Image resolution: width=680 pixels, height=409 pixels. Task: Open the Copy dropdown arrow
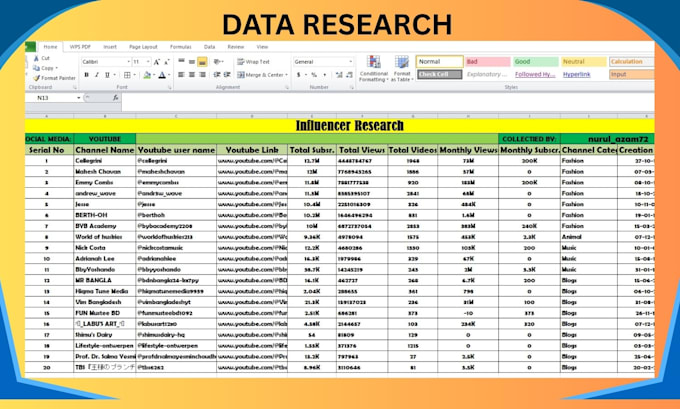tap(56, 68)
